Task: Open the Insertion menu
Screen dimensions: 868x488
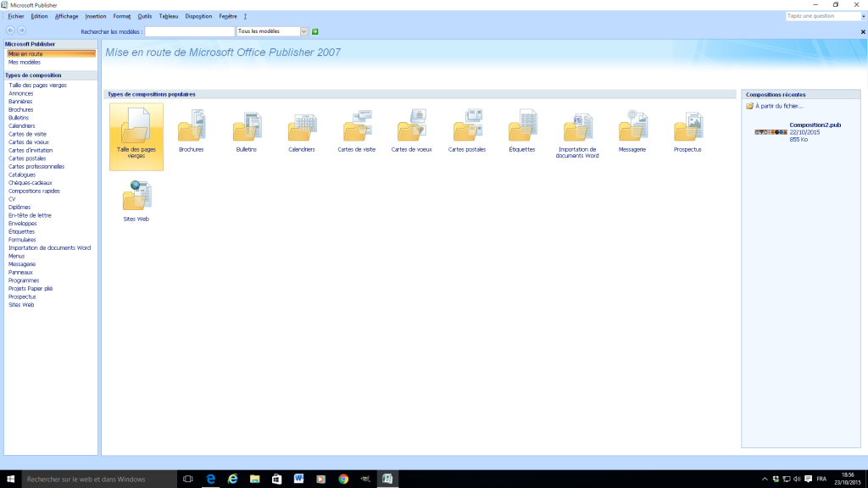Action: click(95, 17)
